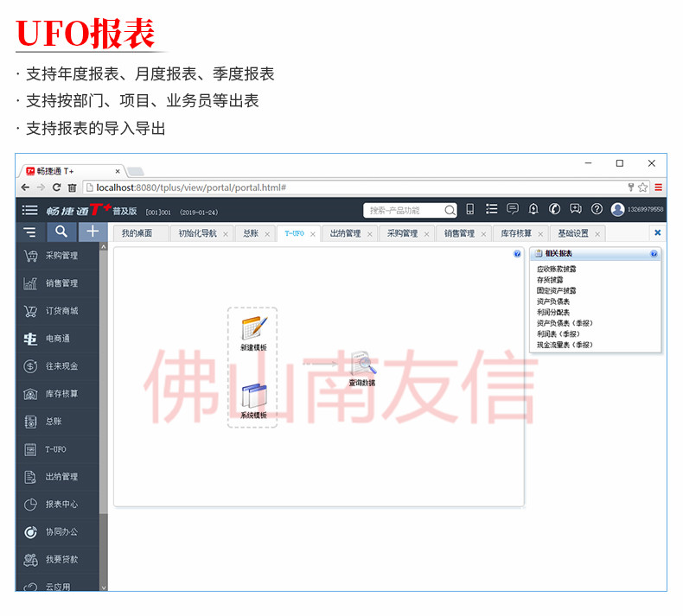This screenshot has height=616, width=683.
Task: Open 报表中心 in the sidebar
Action: tap(58, 505)
